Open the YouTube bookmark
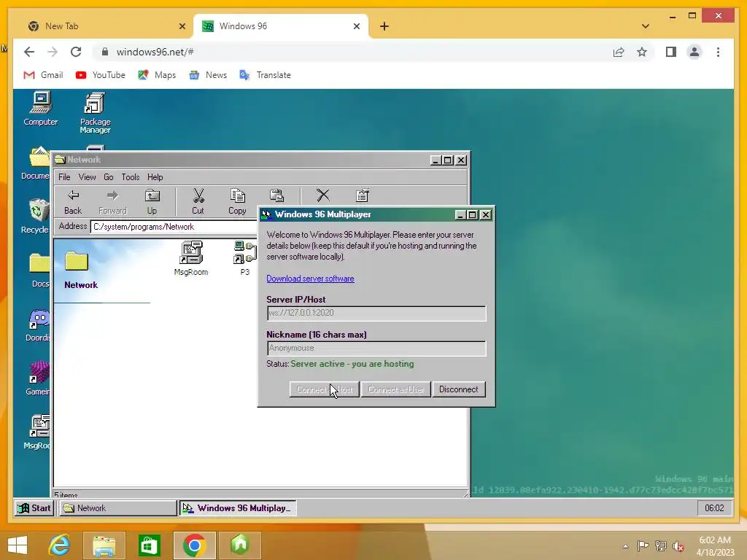Viewport: 747px width, 560px height. coord(101,75)
